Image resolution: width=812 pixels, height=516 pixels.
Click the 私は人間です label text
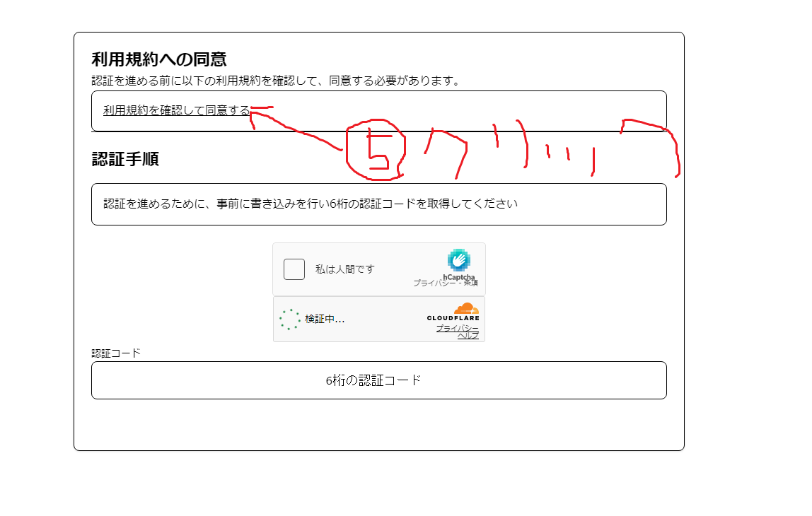[344, 269]
